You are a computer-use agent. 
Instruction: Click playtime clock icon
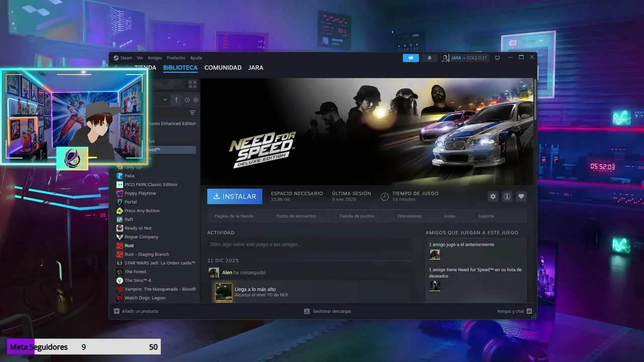pyautogui.click(x=384, y=197)
